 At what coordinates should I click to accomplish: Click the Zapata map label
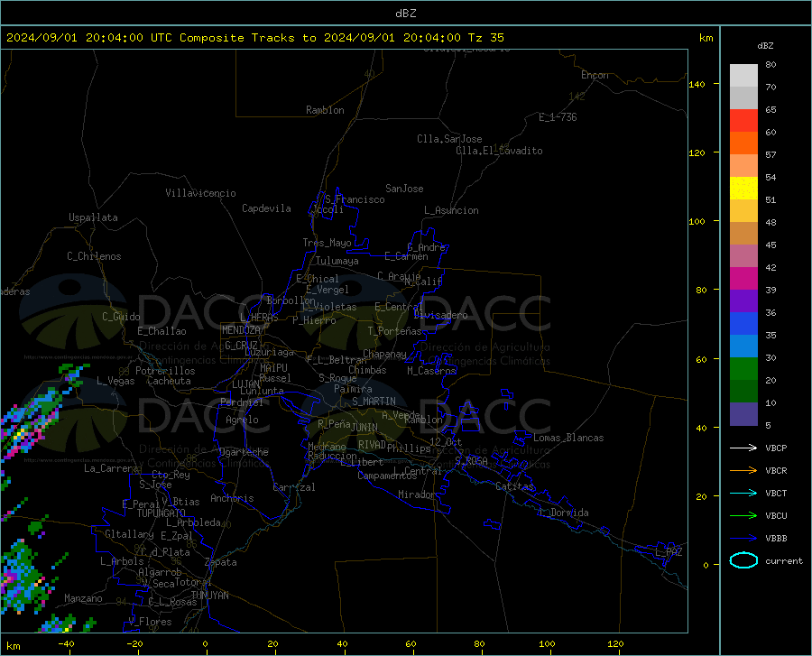pos(221,562)
